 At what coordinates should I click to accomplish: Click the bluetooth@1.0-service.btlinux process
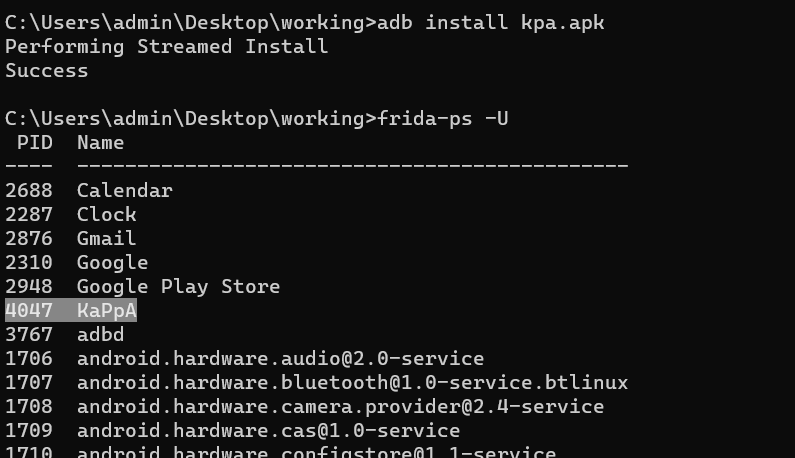click(x=352, y=383)
